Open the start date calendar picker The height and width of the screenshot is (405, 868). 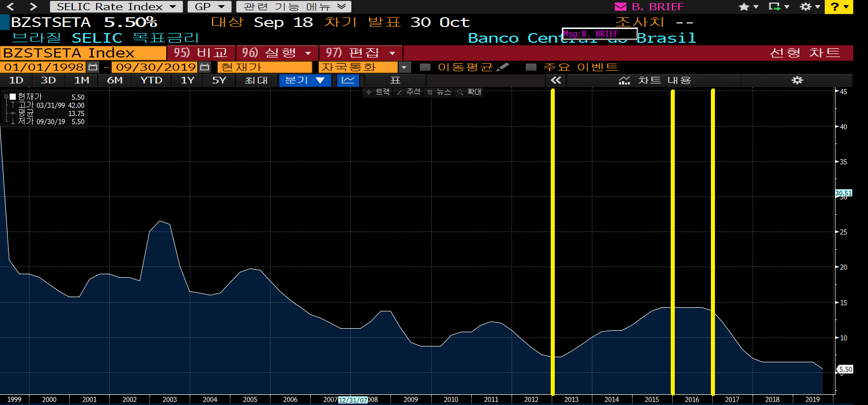click(93, 67)
